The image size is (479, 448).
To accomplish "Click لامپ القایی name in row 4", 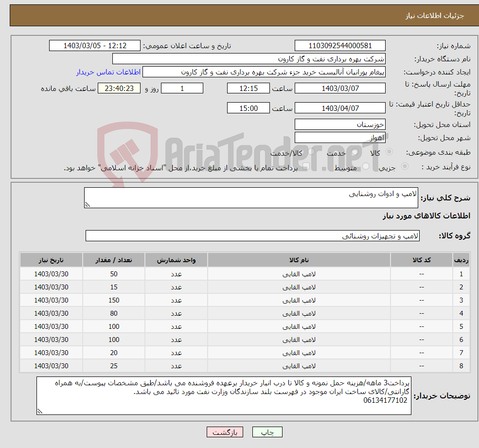I will point(299,314).
